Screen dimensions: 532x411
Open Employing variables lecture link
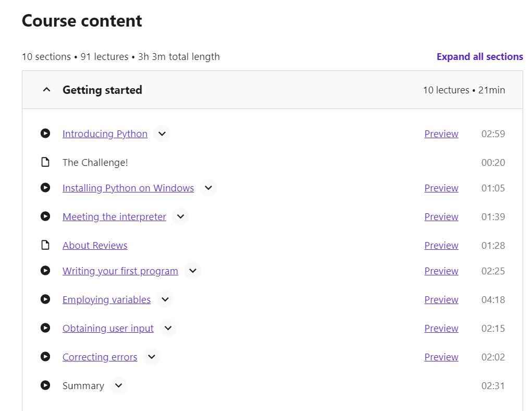[x=106, y=299]
